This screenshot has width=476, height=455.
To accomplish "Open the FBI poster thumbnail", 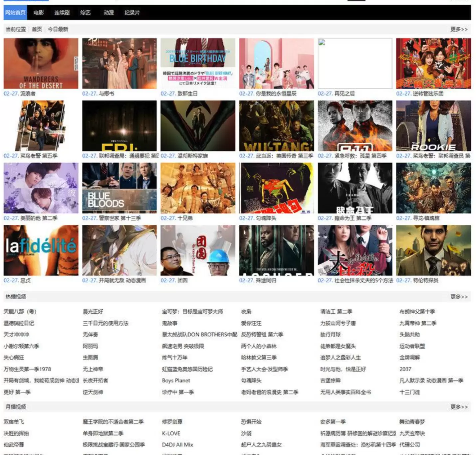I will click(x=119, y=126).
